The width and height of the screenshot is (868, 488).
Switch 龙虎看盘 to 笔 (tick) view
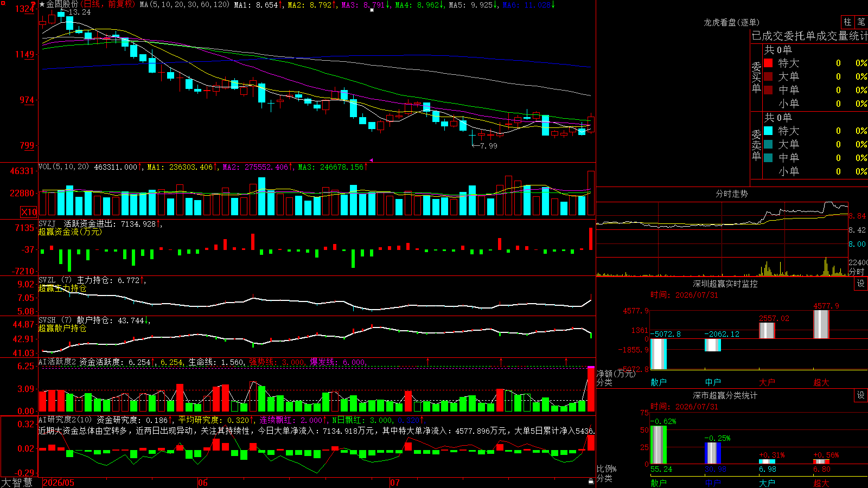tap(861, 22)
